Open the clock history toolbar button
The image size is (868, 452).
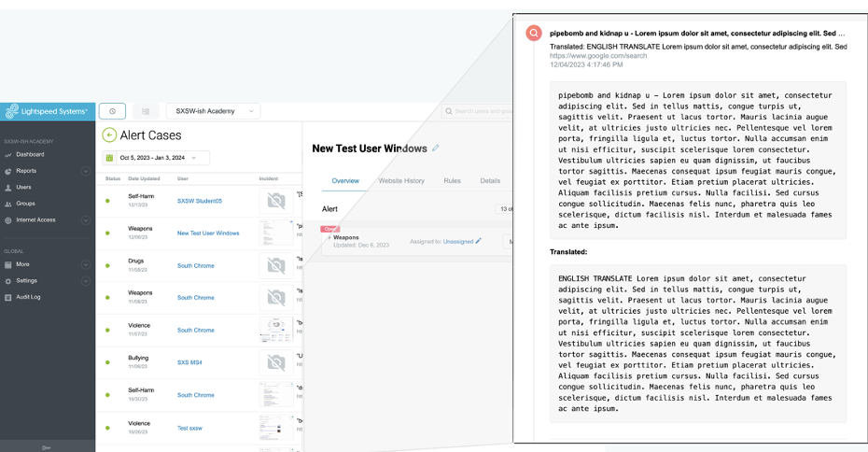(x=112, y=111)
